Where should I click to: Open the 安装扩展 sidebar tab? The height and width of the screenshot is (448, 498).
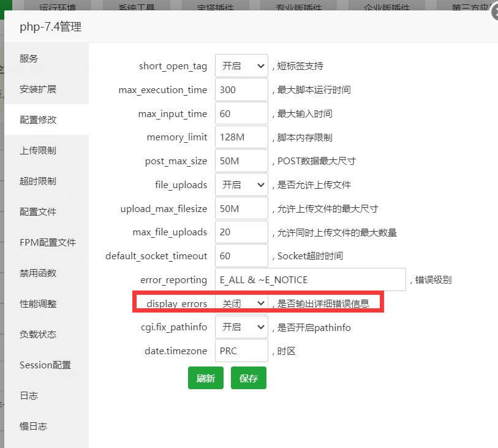38,89
